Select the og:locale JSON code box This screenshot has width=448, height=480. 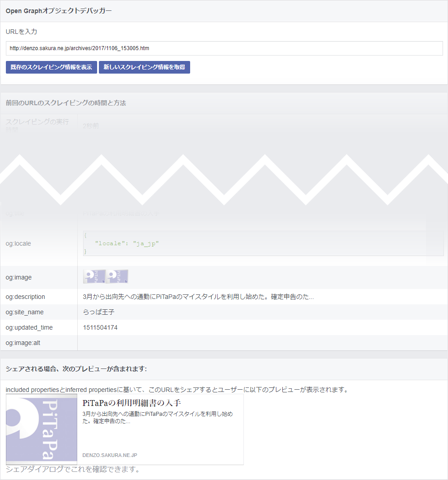pos(263,243)
